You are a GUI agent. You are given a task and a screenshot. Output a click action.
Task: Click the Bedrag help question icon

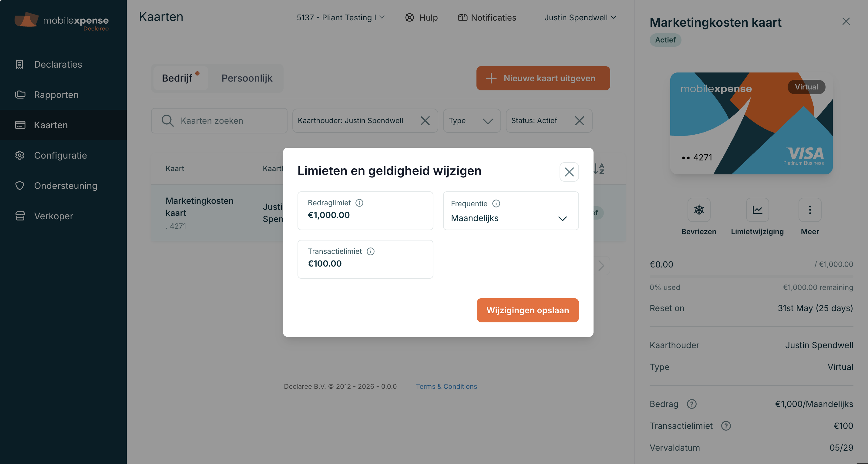click(x=692, y=404)
